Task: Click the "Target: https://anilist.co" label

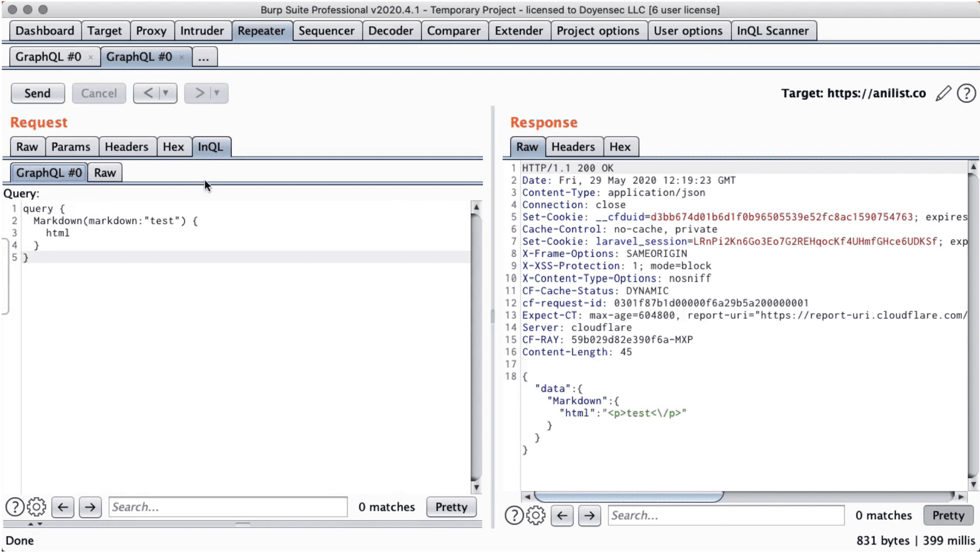Action: click(x=853, y=93)
